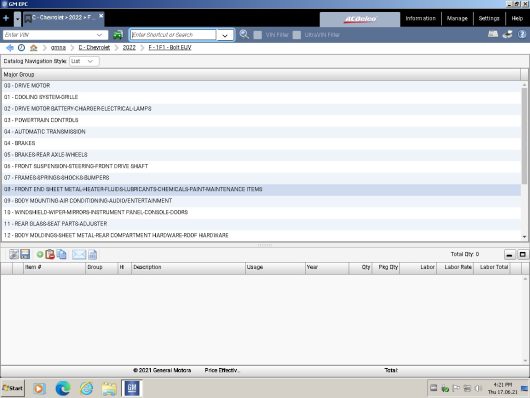Image resolution: width=530 pixels, height=398 pixels.
Task: Follow the 2022 breadcrumb link
Action: (x=129, y=48)
